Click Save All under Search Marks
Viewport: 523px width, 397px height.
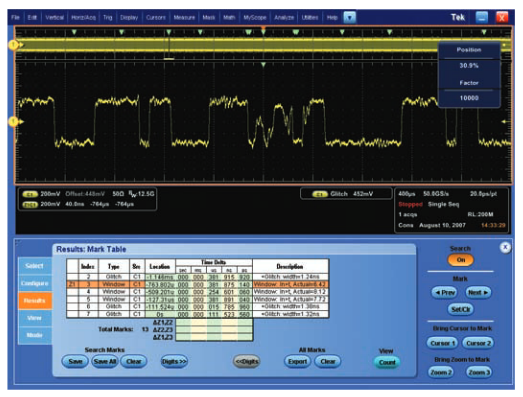[104, 362]
